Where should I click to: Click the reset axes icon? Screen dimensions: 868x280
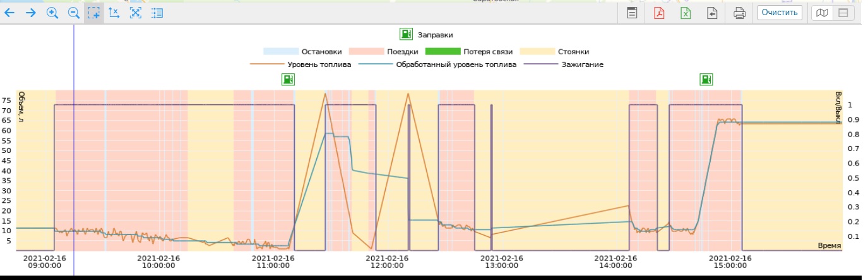coord(114,13)
